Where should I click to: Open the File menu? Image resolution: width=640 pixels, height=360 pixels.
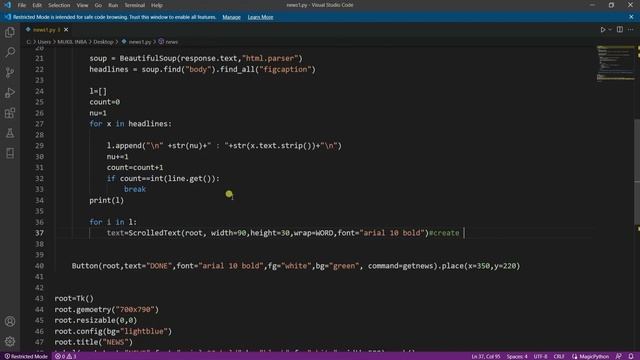tap(22, 5)
